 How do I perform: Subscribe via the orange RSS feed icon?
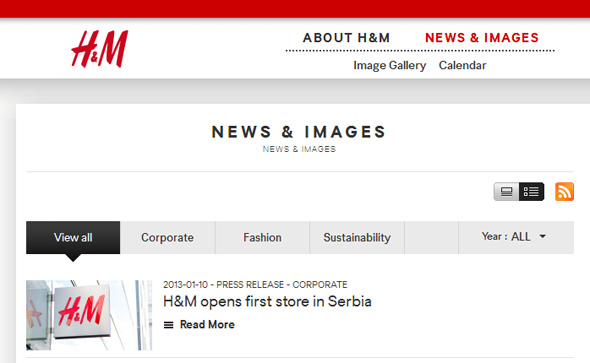pos(564,191)
